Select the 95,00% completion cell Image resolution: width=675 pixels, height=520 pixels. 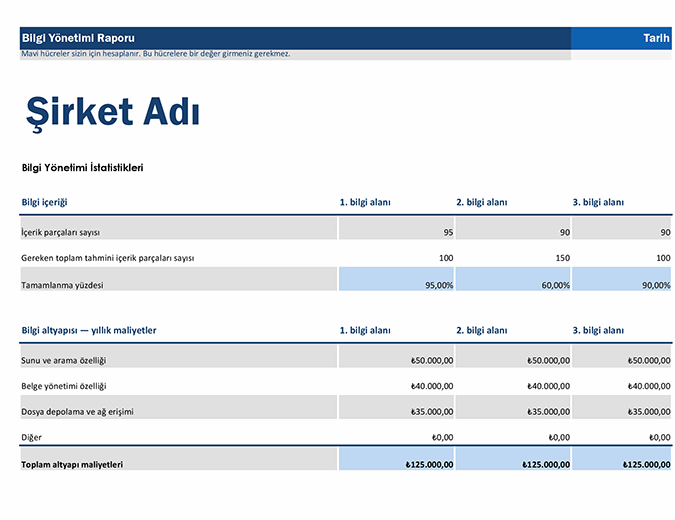pyautogui.click(x=396, y=285)
